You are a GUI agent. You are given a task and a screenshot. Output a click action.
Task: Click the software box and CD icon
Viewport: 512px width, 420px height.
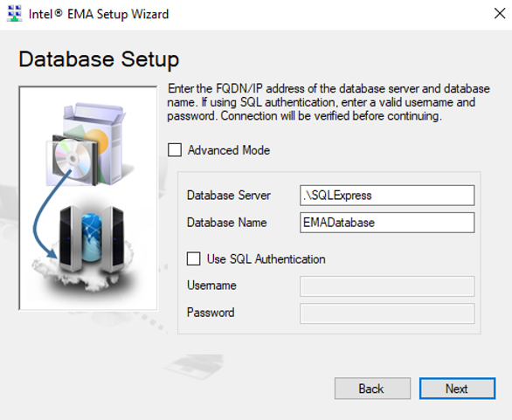pos(86,143)
